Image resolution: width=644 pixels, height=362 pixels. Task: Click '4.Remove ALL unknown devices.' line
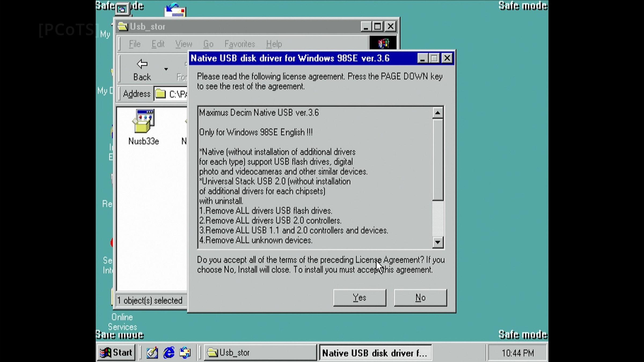[256, 240]
